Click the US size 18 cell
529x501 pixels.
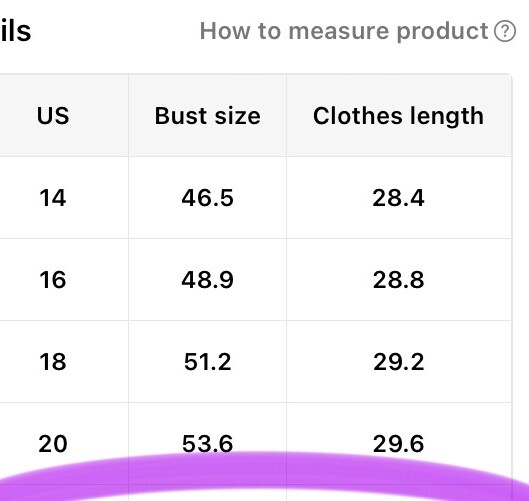pyautogui.click(x=53, y=362)
